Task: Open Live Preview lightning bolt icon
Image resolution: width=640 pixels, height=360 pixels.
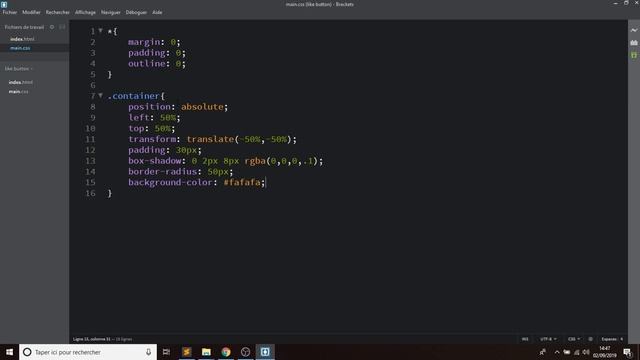Action: tap(633, 30)
